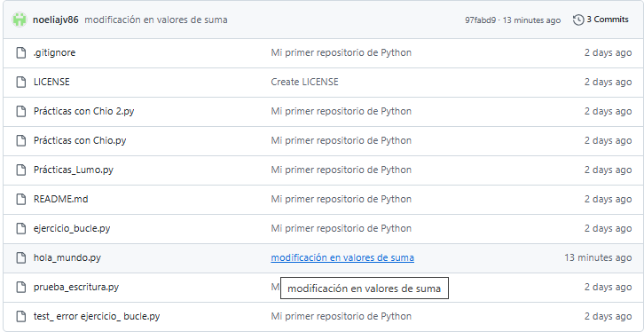Viewport: 644px width, 332px height.
Task: Click the file icon for Prácticas con Chio.py
Action: click(21, 140)
